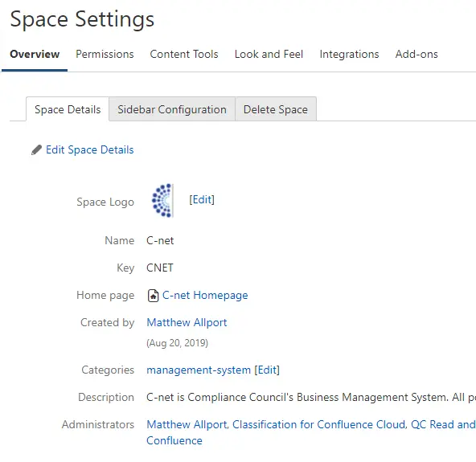Click the pencil icon beside Edit Space Details

[36, 150]
